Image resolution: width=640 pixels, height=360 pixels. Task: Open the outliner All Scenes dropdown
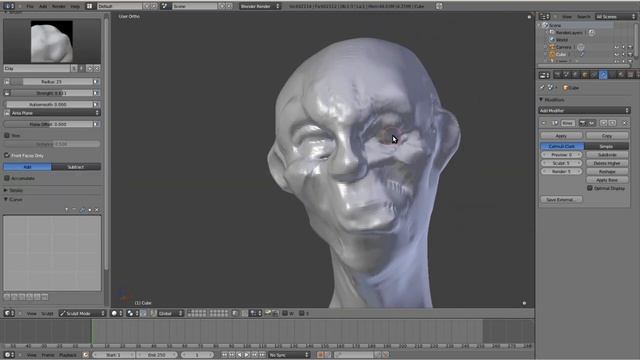616,17
